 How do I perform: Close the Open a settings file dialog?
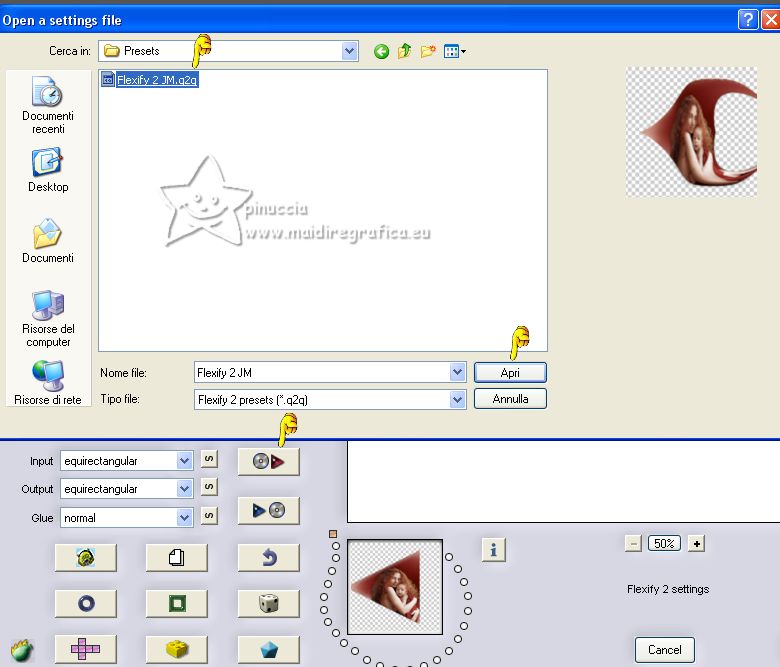(x=771, y=20)
